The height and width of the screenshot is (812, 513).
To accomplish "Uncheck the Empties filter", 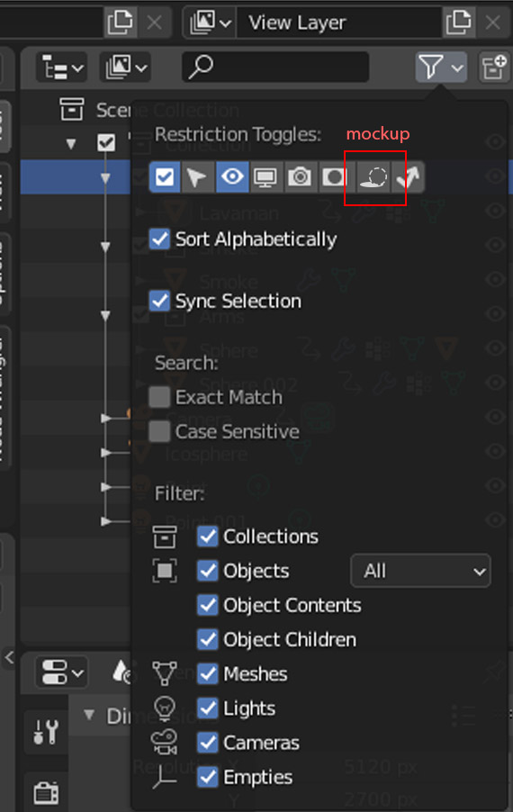I will point(208,777).
